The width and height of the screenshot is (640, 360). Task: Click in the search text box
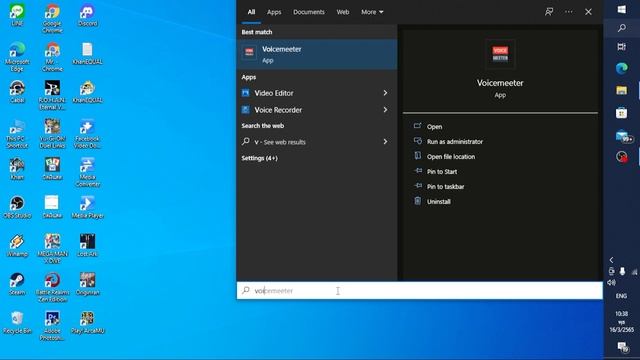point(420,291)
